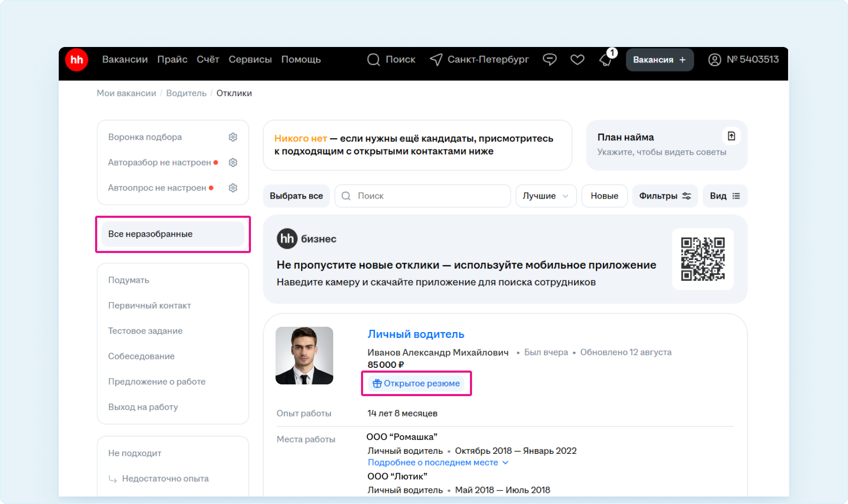Click the Вакансия button label

[653, 60]
